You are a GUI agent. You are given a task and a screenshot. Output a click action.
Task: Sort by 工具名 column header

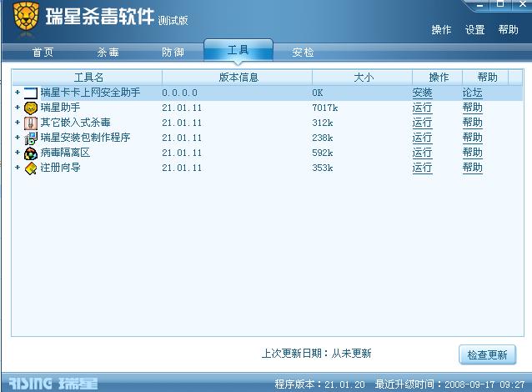[88, 78]
